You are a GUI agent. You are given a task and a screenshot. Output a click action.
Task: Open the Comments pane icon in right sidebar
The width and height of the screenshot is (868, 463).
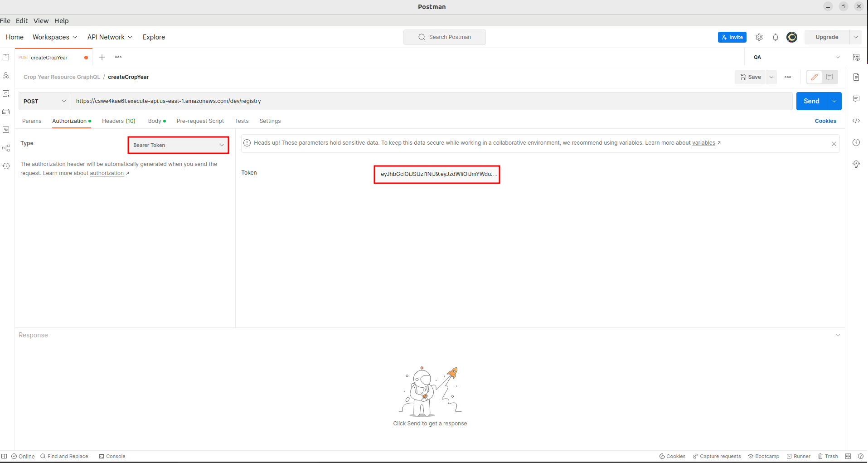856,99
